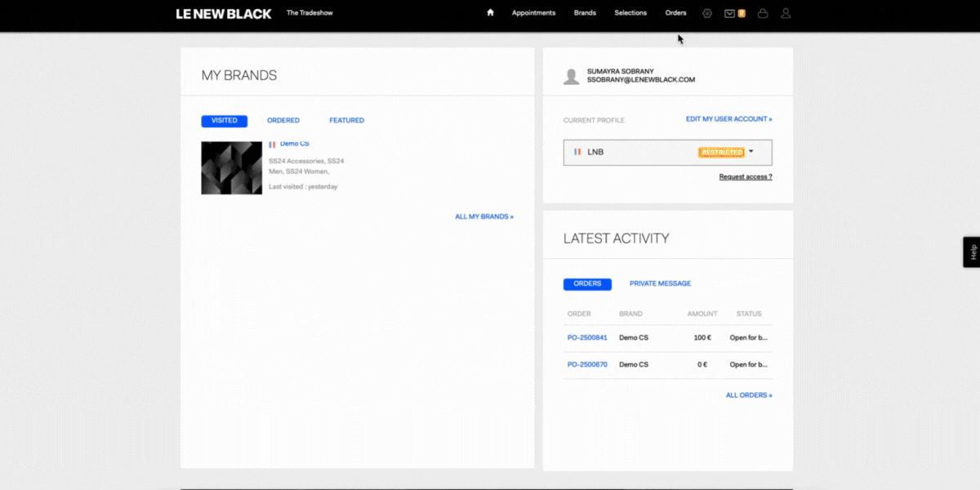The image size is (980, 490).
Task: Click the 100 € amount cell
Action: click(x=702, y=338)
